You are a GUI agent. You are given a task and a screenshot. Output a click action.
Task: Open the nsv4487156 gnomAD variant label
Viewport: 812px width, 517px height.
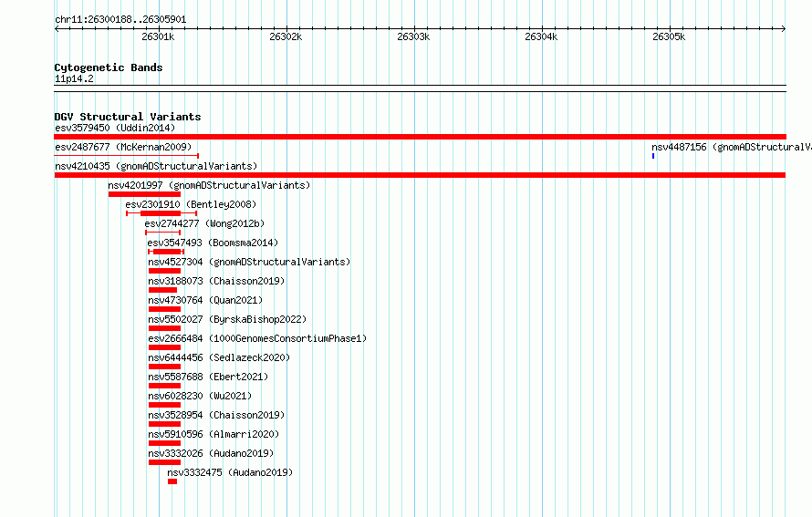pos(731,147)
